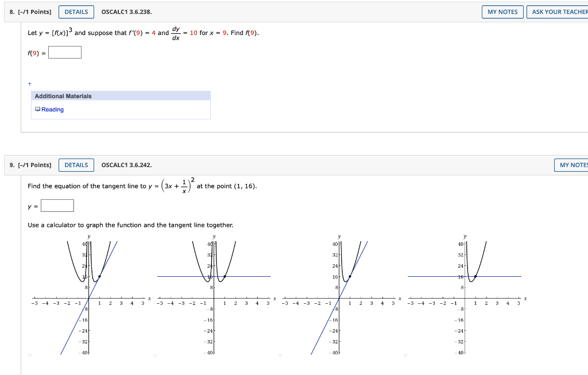Select the radio button under the first graph
Viewport: 588px width, 375px height.
[29, 355]
